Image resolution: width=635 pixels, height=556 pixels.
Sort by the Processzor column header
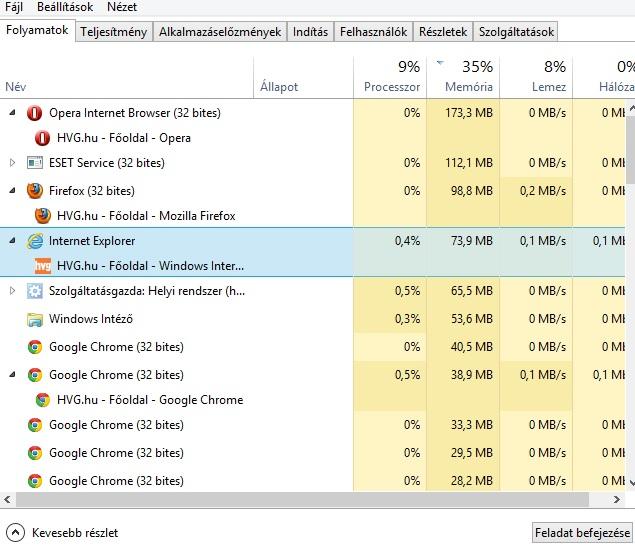(x=390, y=77)
